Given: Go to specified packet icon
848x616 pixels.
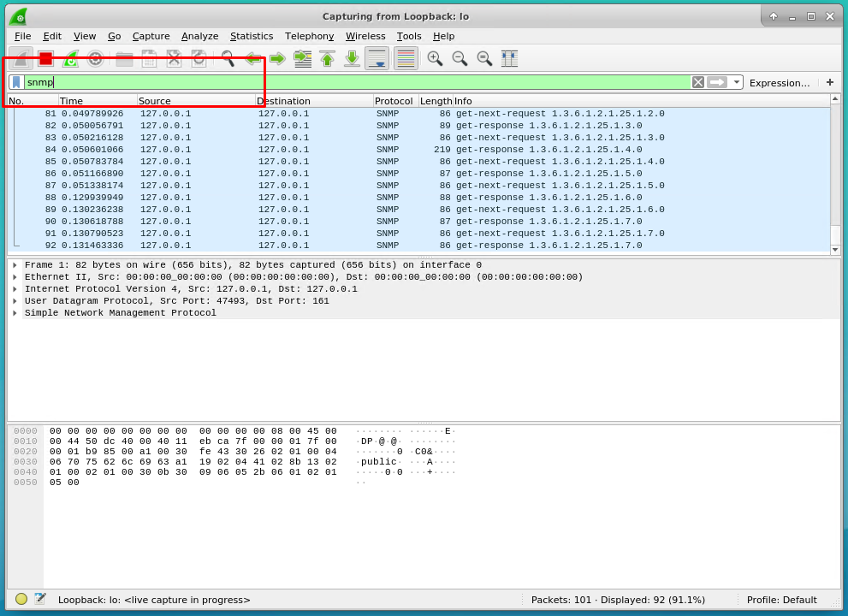Looking at the screenshot, I should pos(302,58).
